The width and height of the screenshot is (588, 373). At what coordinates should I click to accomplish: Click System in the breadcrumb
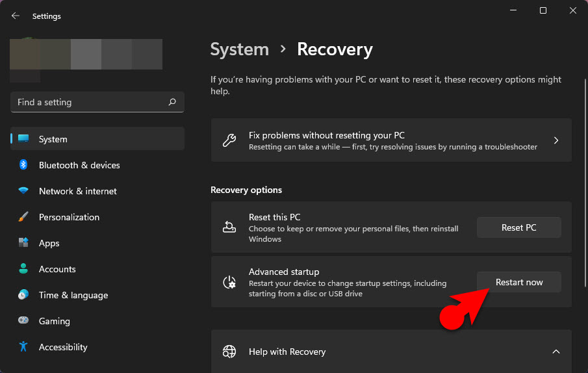tap(239, 49)
